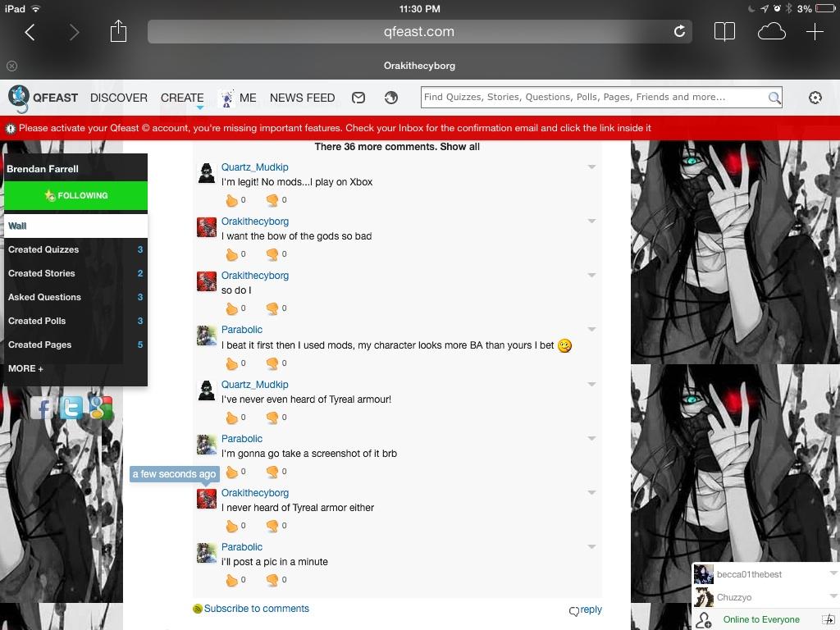Open dropdown on "beat it first" comment

tap(591, 330)
